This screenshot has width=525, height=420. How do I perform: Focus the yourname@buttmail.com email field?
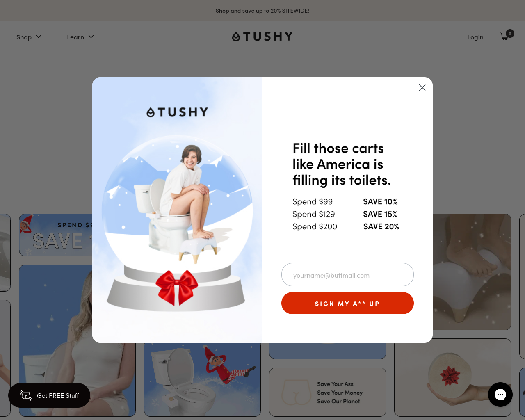347,275
